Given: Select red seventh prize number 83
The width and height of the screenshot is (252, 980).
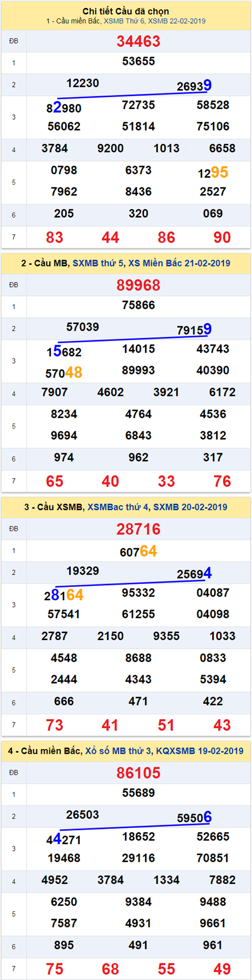Looking at the screenshot, I should click(55, 238).
